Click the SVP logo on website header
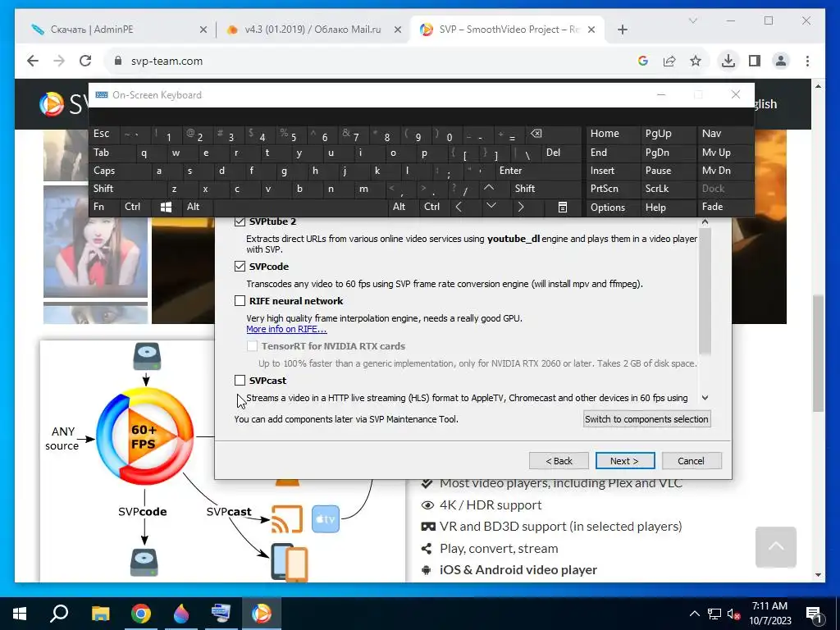840x630 pixels. pyautogui.click(x=52, y=104)
